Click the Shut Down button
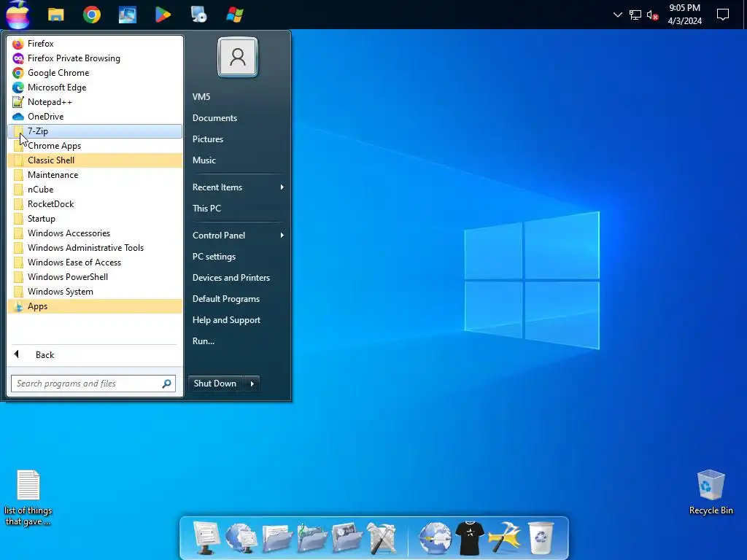The image size is (747, 560). pyautogui.click(x=215, y=384)
